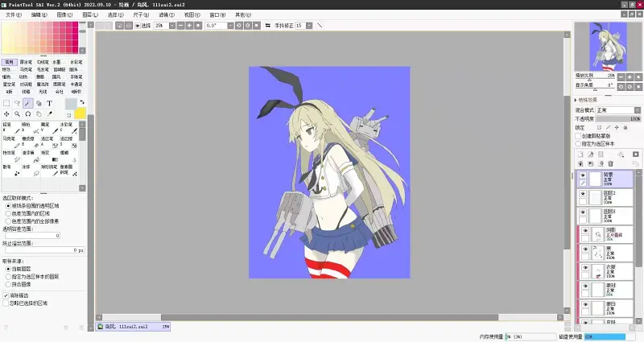This screenshot has width=644, height=342.
Task: Select the Zoom magnifier tool
Action: coord(17,113)
